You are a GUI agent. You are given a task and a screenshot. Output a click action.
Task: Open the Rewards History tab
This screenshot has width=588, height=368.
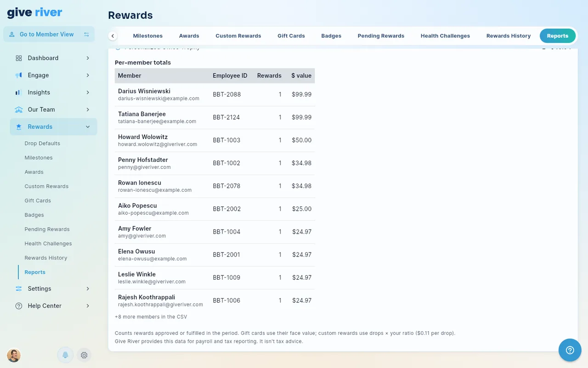(509, 36)
